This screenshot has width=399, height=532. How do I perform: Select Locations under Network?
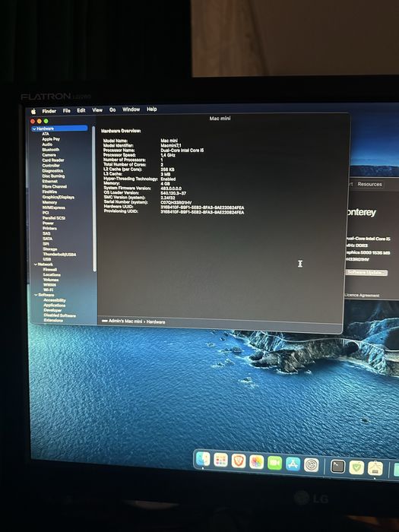[x=52, y=274]
